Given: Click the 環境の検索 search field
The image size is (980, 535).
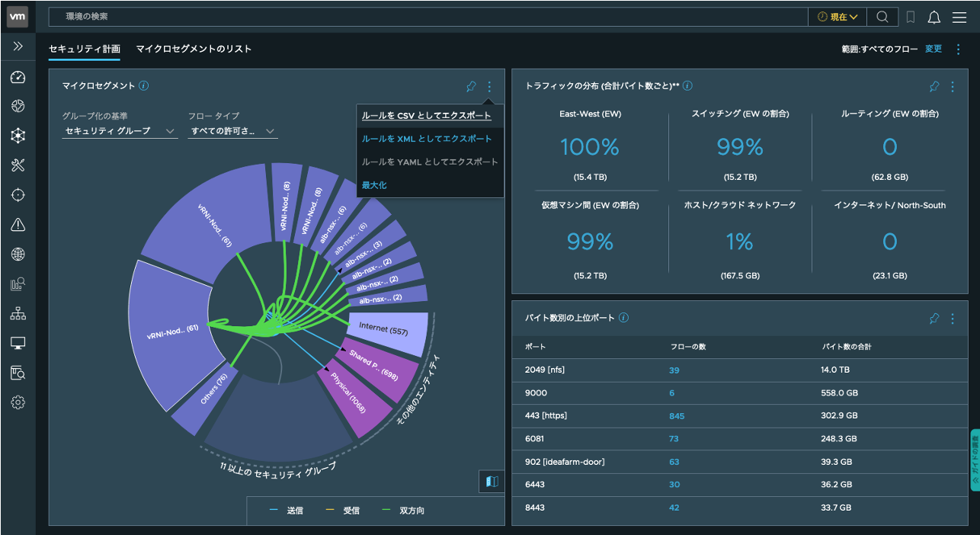Looking at the screenshot, I should click(427, 17).
